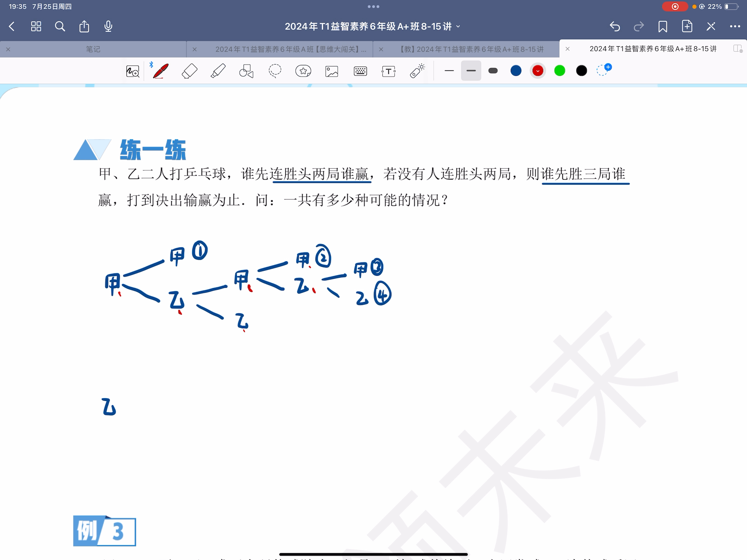This screenshot has width=747, height=560.
Task: Click the back navigation arrow
Action: (x=12, y=26)
